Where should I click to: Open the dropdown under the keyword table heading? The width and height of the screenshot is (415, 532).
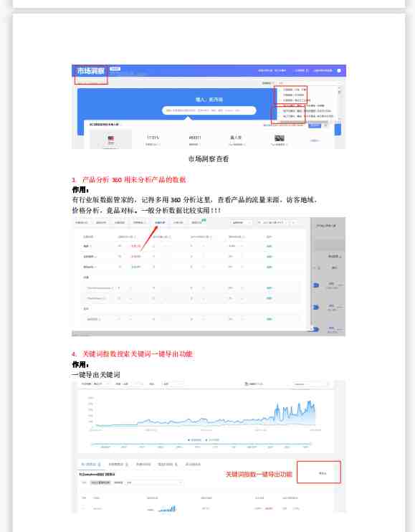click(x=155, y=483)
